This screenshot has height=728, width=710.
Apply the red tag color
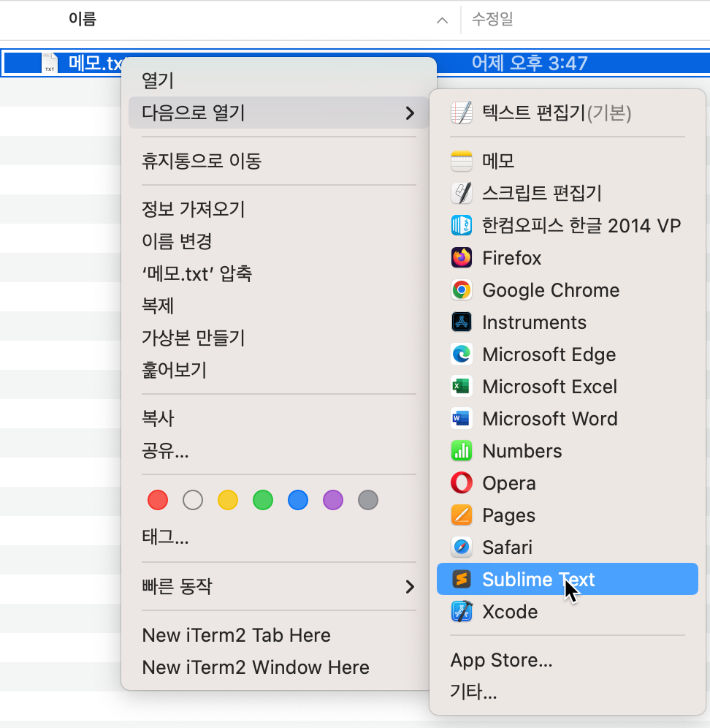click(x=158, y=500)
